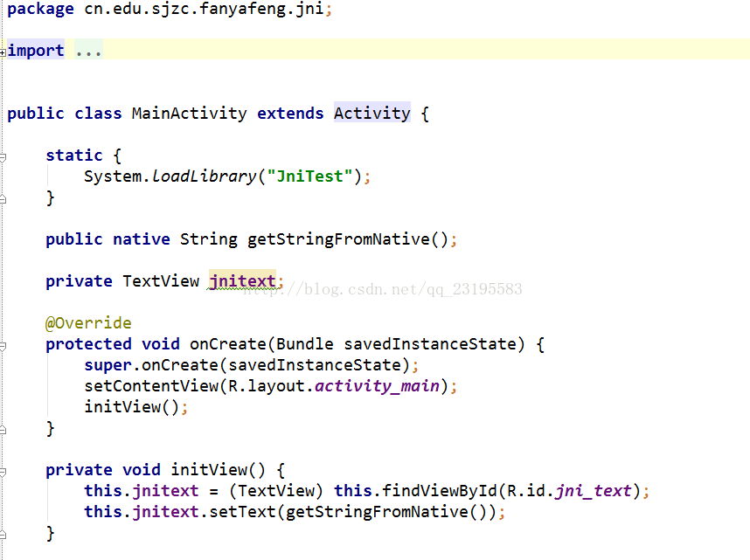750x560 pixels.
Task: Click the findViewById call
Action: (439, 491)
